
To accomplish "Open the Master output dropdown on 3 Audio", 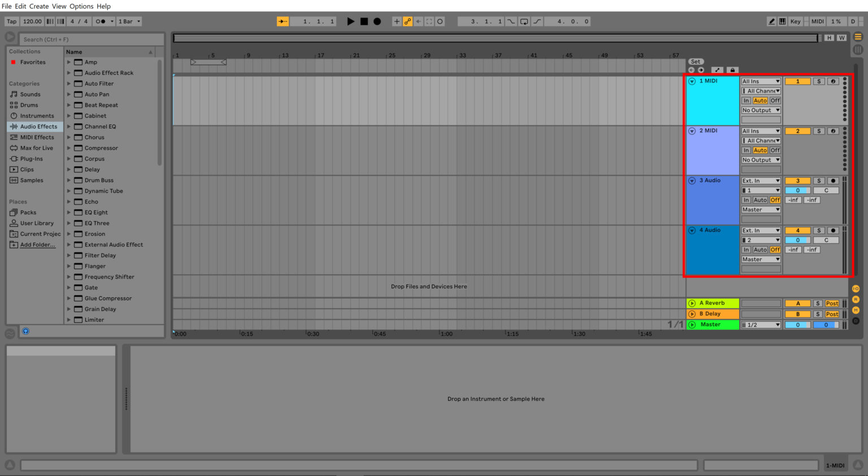I will point(760,209).
